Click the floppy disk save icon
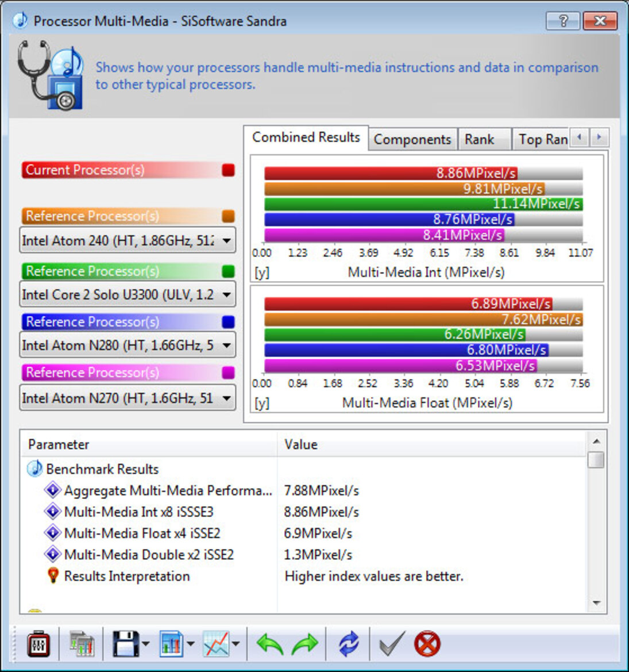 [125, 644]
